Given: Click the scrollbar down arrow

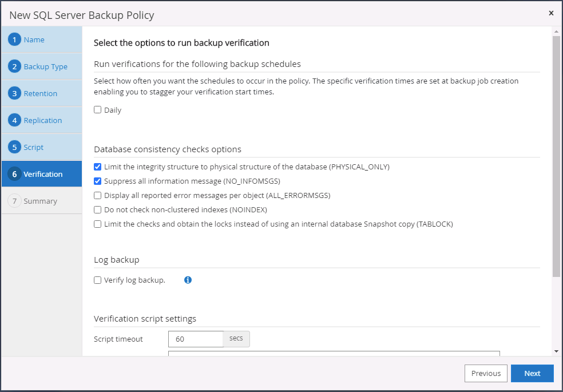Looking at the screenshot, I should 556,351.
